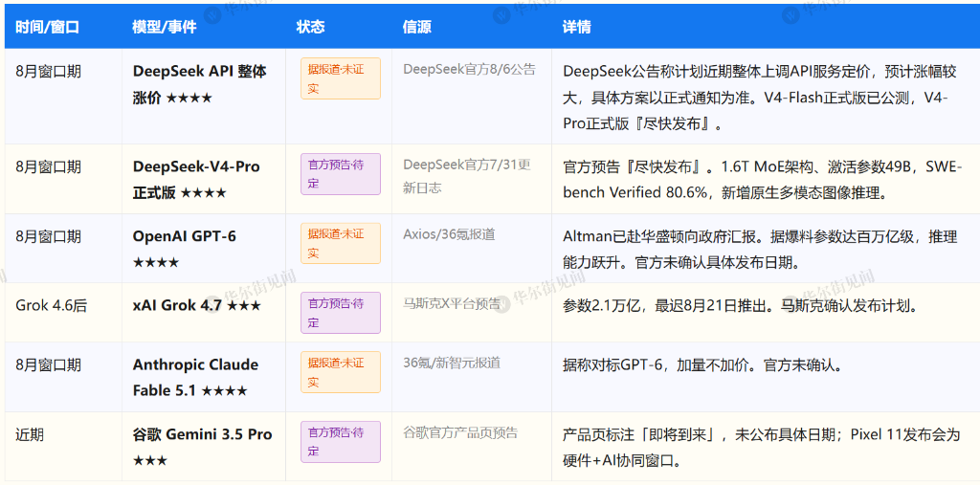
Task: Click 据报道·未证实 badge in Claude Fable row
Action: (340, 372)
